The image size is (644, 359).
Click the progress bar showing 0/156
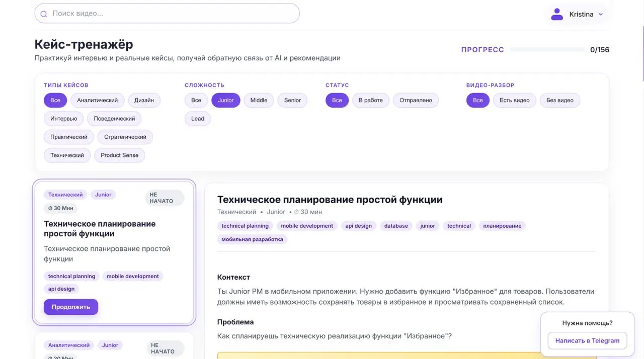pos(547,50)
